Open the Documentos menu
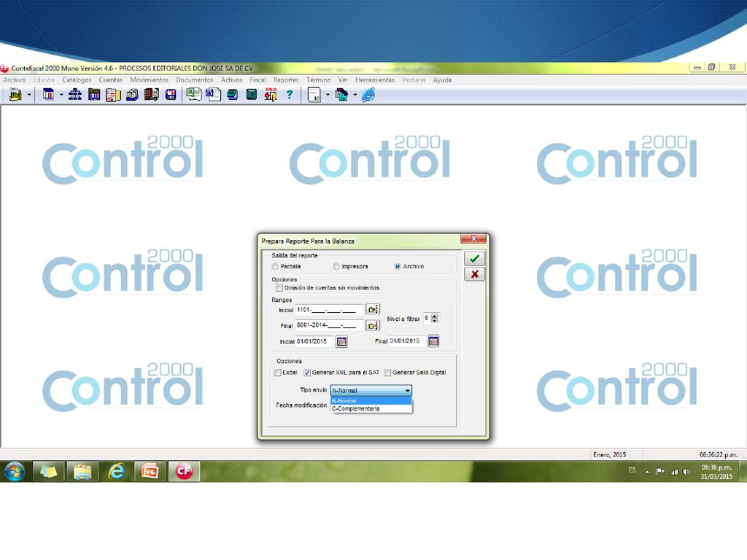The width and height of the screenshot is (747, 560). tap(194, 80)
